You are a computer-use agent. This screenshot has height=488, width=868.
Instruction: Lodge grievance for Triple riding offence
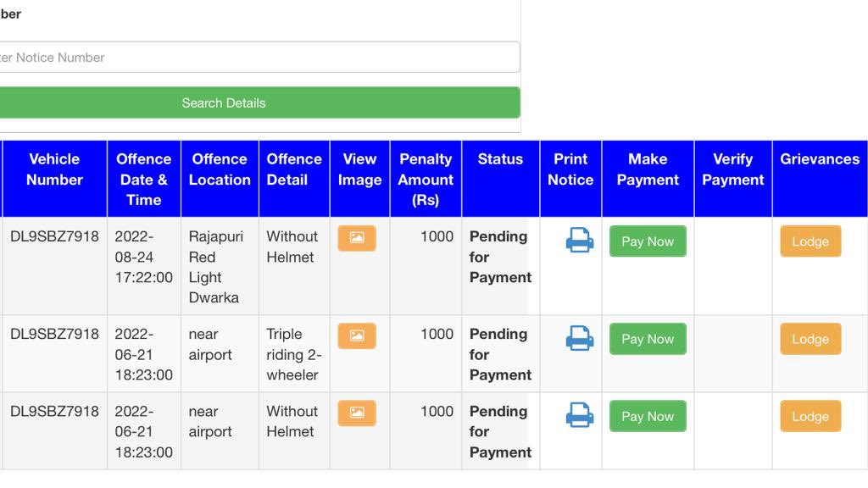pos(810,339)
